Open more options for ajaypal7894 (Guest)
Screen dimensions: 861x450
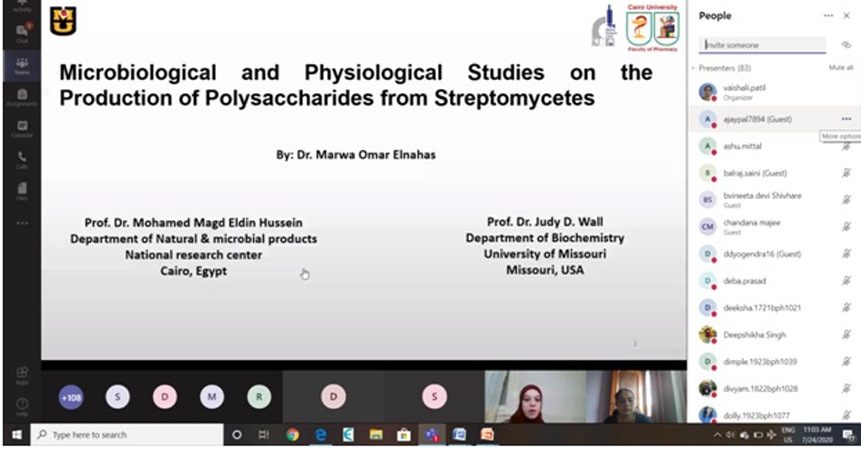pyautogui.click(x=846, y=119)
